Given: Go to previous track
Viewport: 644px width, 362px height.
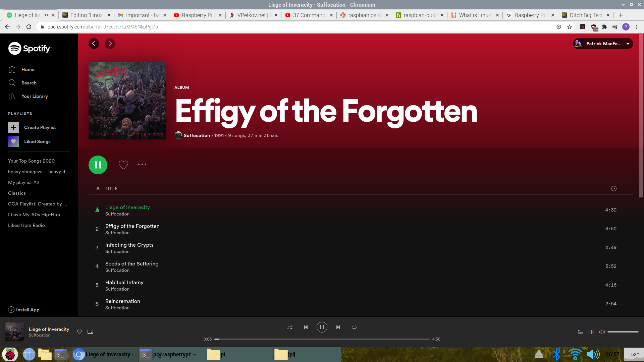Looking at the screenshot, I should tap(306, 327).
